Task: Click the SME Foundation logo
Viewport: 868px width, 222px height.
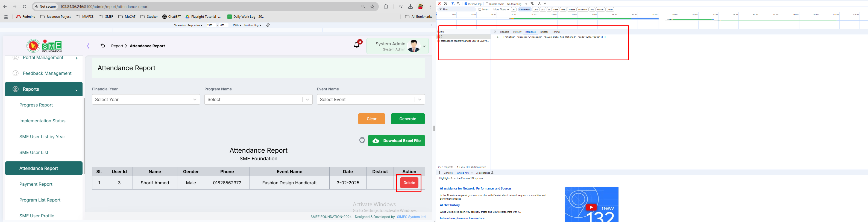Action: pyautogui.click(x=44, y=46)
